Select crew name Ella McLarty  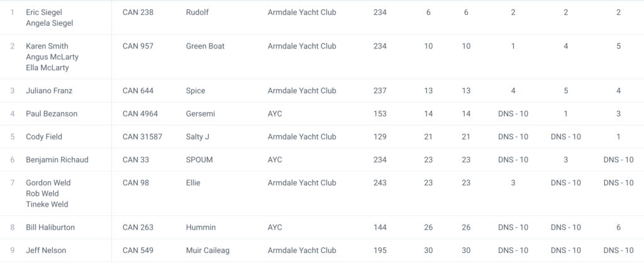coord(48,68)
